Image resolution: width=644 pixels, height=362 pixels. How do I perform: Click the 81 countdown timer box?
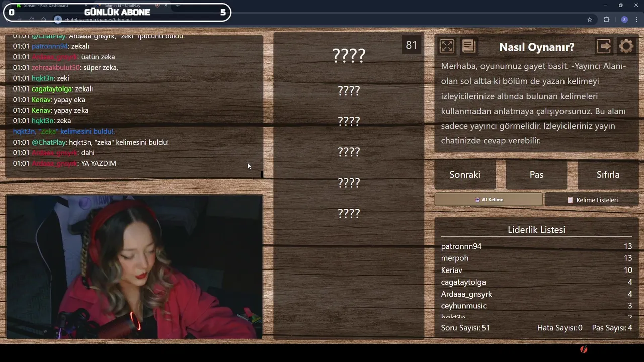pyautogui.click(x=411, y=45)
